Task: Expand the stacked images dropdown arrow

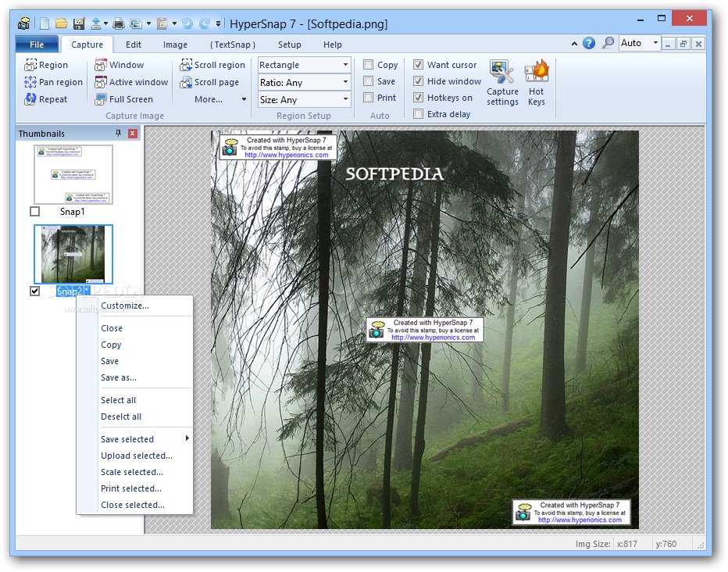Action: pyautogui.click(x=148, y=23)
